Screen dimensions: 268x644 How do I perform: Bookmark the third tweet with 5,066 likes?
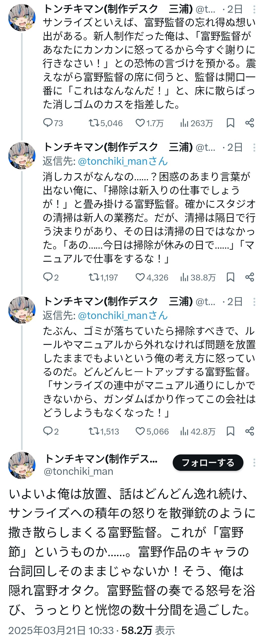pos(230,431)
